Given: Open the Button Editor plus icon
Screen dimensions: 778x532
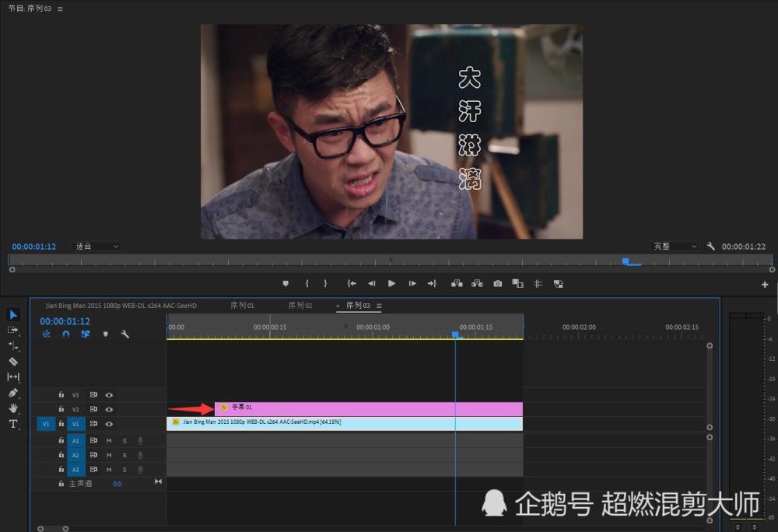Looking at the screenshot, I should tap(765, 285).
